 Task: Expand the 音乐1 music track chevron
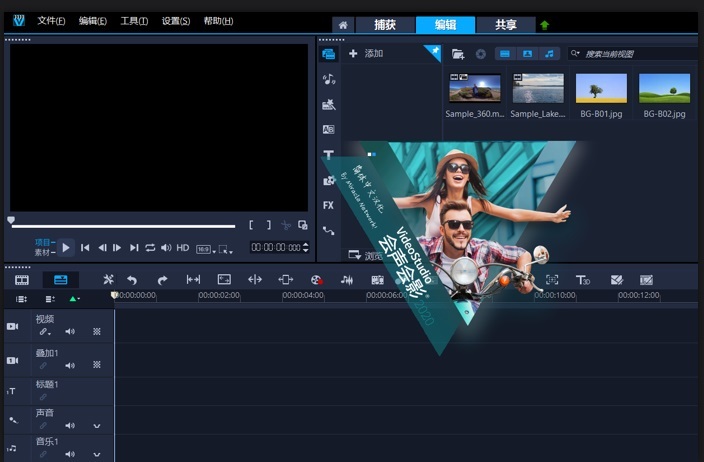pos(97,453)
